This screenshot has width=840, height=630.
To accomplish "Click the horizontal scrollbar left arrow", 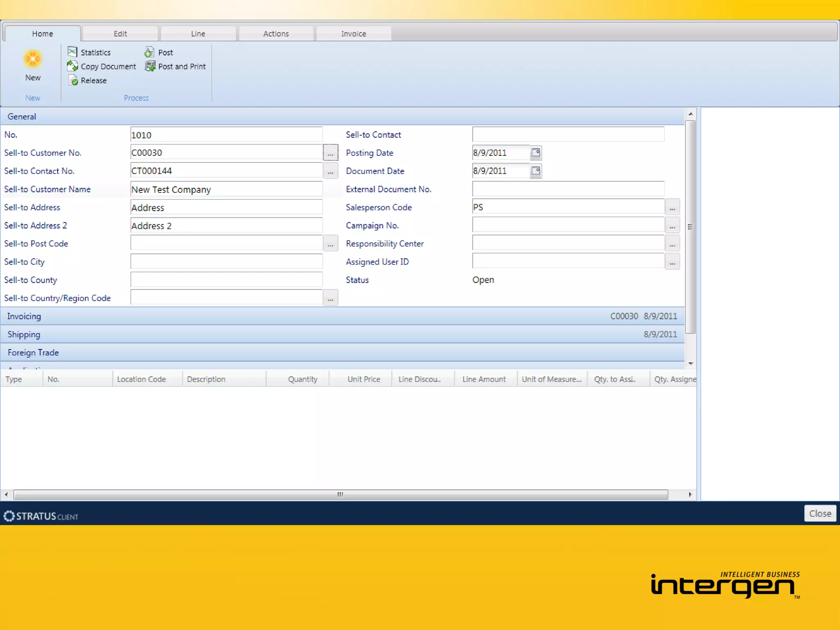I will pyautogui.click(x=6, y=495).
